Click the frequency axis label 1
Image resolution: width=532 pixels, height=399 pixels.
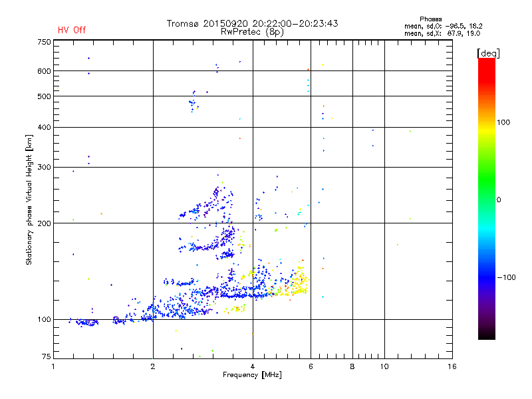[53, 366]
